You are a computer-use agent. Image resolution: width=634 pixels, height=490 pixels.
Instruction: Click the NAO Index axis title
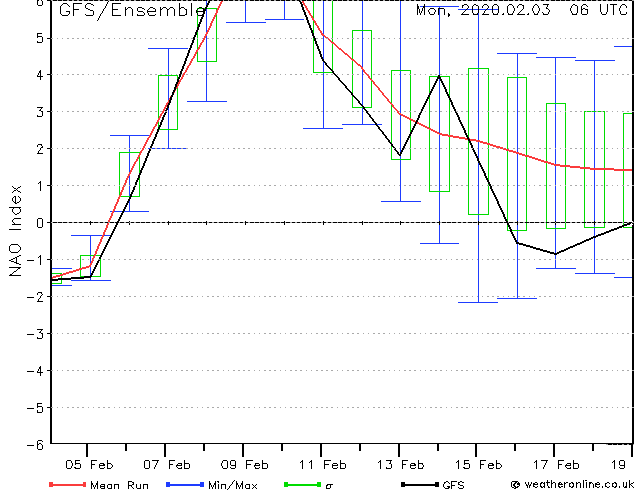[x=15, y=231]
